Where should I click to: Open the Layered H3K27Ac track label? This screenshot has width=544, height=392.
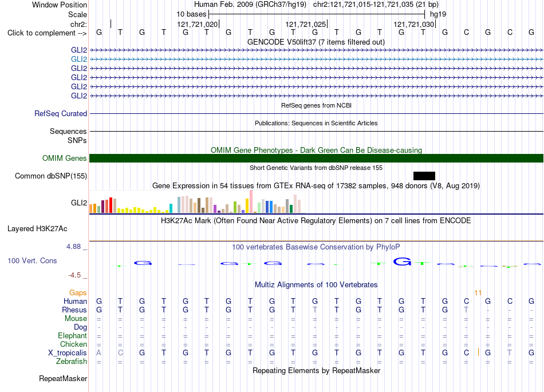[x=37, y=229]
